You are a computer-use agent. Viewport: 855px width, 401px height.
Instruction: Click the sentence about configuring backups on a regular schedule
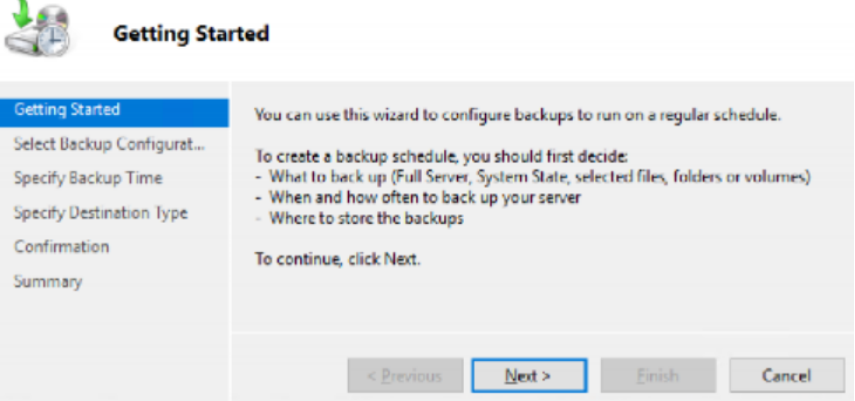518,116
